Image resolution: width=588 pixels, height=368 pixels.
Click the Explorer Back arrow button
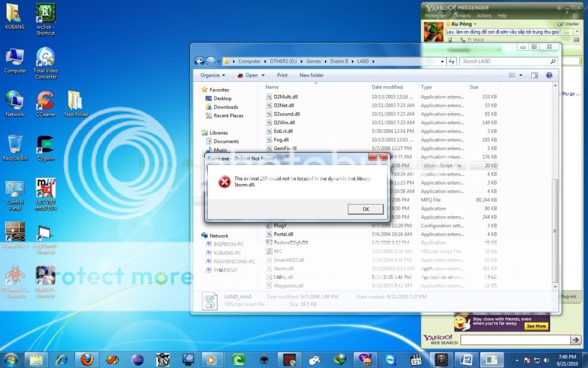[x=199, y=61]
